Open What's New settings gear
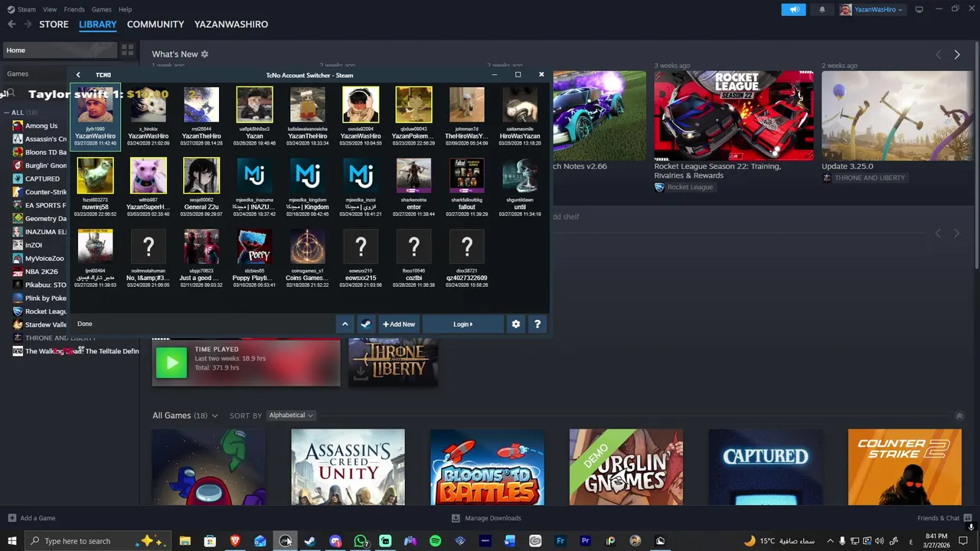Screen dimensions: 980x551 click(x=204, y=54)
